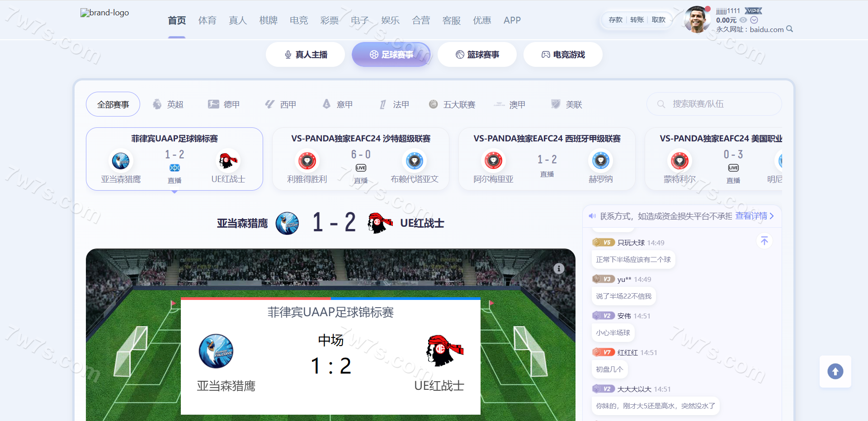Viewport: 868px width, 421px height.
Task: Click the 存款 deposit button
Action: pos(615,20)
